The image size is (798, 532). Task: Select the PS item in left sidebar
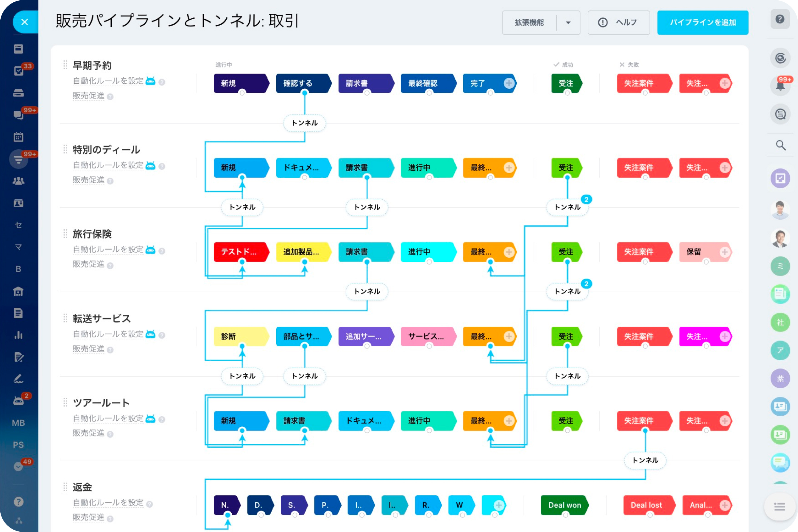pyautogui.click(x=18, y=445)
